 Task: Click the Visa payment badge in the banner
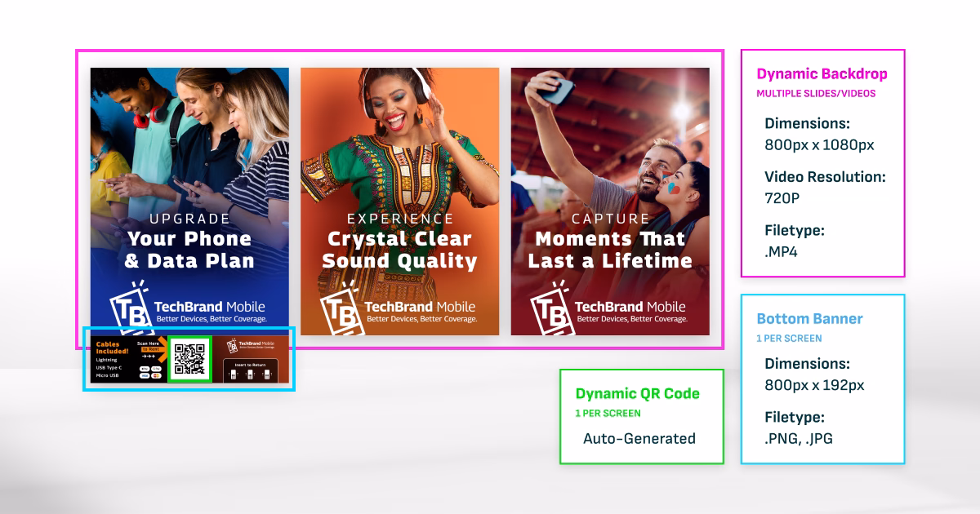click(x=145, y=376)
